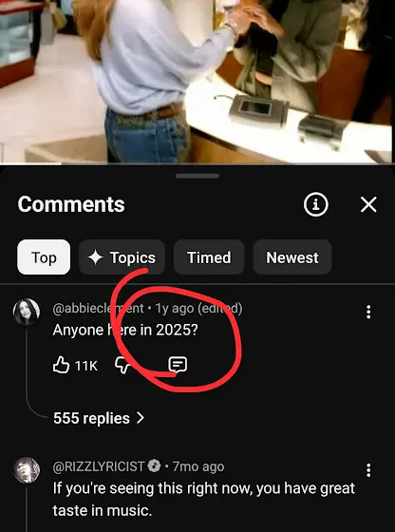Select the Top comments filter

pyautogui.click(x=44, y=257)
